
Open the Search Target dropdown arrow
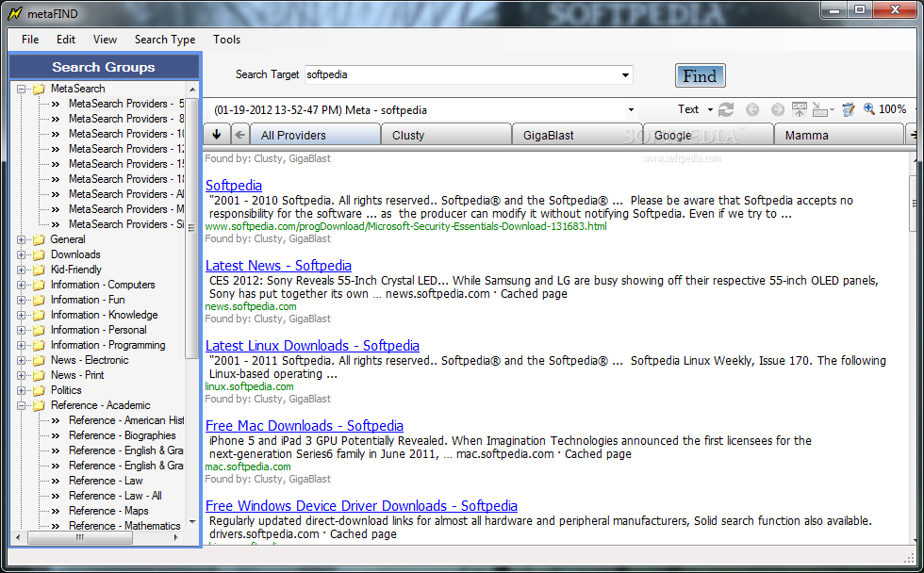(625, 74)
